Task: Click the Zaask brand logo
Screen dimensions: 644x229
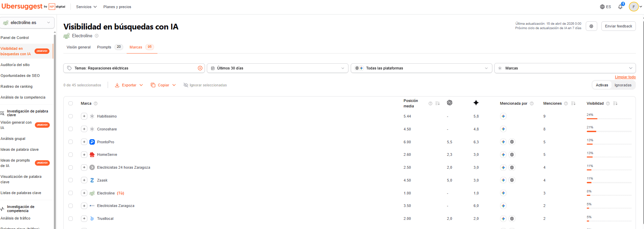Action: point(92,180)
